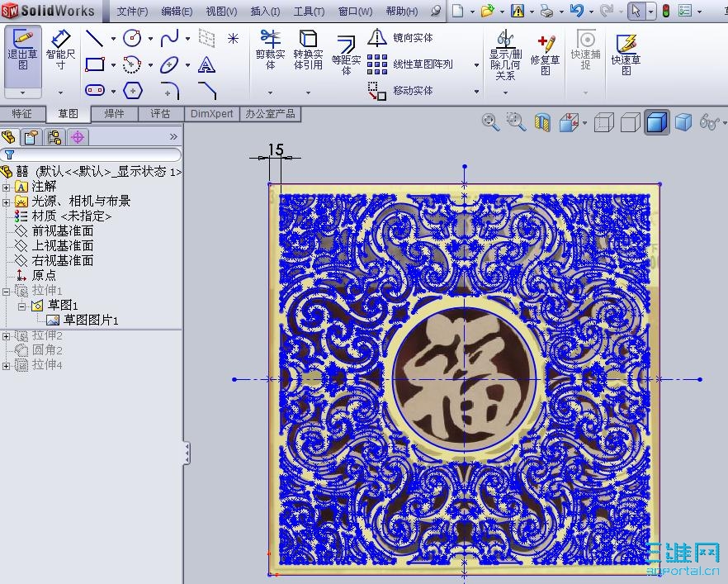Toggle Hidden Lines Removed display style
The width and height of the screenshot is (728, 584).
(x=630, y=122)
